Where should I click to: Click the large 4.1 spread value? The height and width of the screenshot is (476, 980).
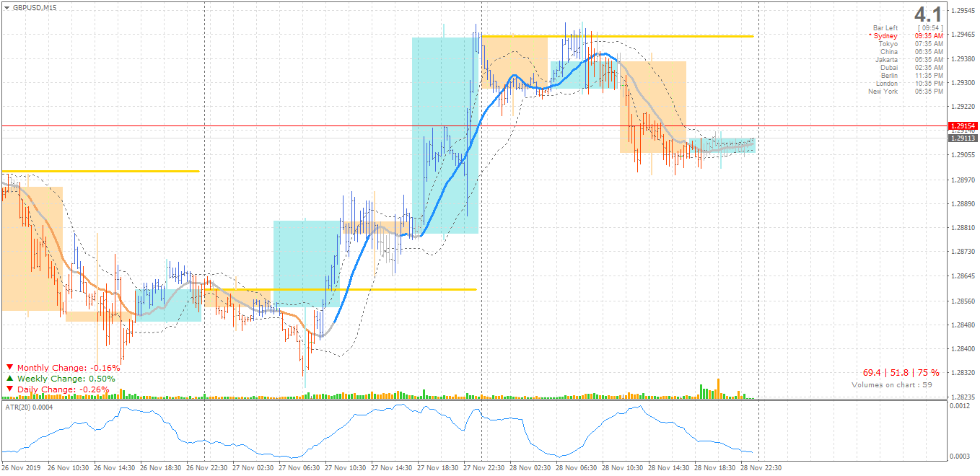[x=928, y=14]
